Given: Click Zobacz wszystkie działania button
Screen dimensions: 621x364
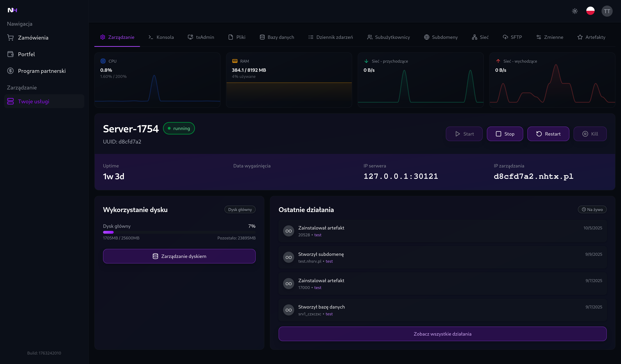Looking at the screenshot, I should 442,334.
